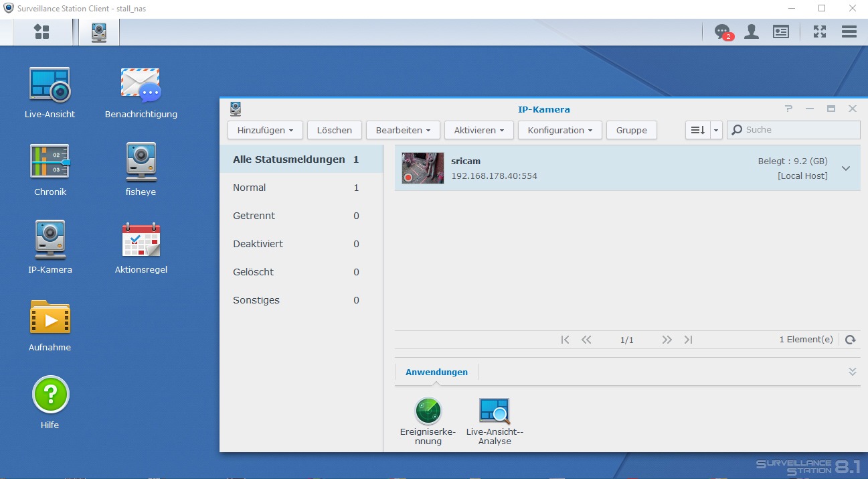Image resolution: width=868 pixels, height=479 pixels.
Task: Select the Normal status filter
Action: (301, 188)
